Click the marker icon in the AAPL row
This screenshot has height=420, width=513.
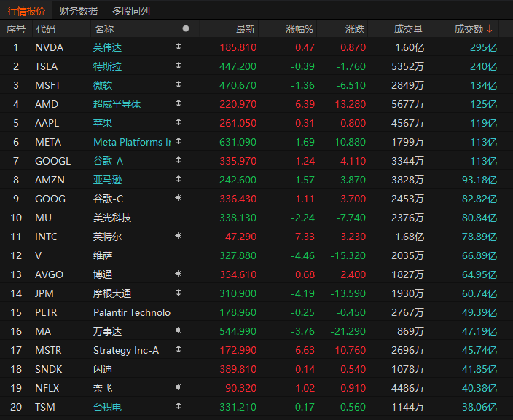tap(179, 122)
